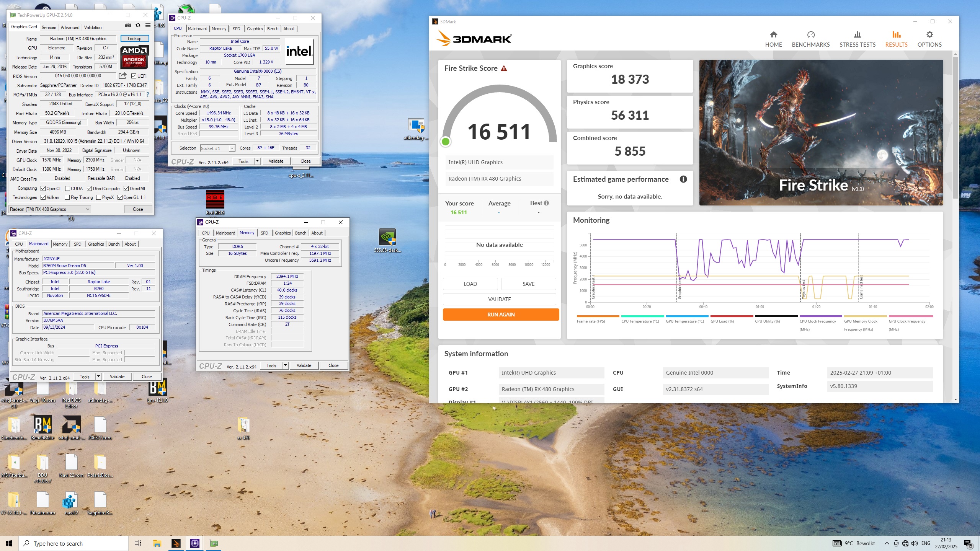Open the Radeon RX 480 GPU selector dropdown

coord(50,209)
